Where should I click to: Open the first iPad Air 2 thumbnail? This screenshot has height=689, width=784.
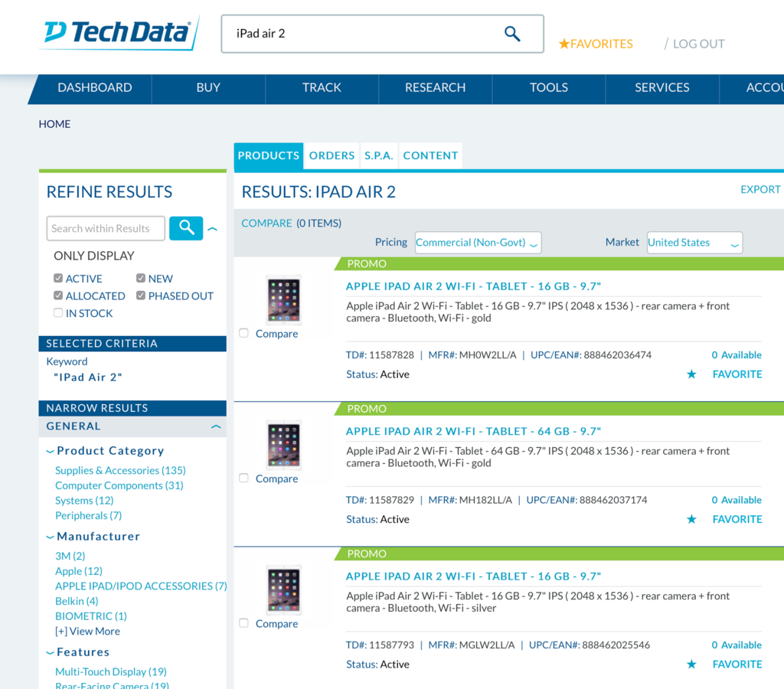coord(283,300)
